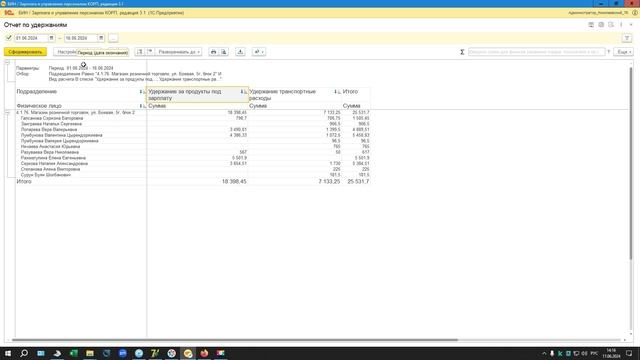Viewport: 640px width, 360px height.
Task: Open File Explorer from the taskbar
Action: coord(90,353)
